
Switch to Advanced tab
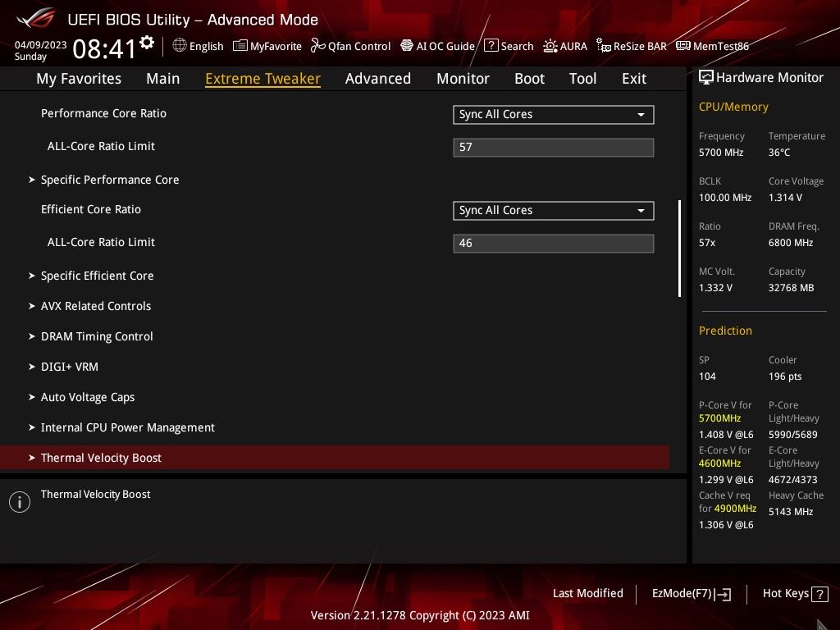pyautogui.click(x=378, y=79)
